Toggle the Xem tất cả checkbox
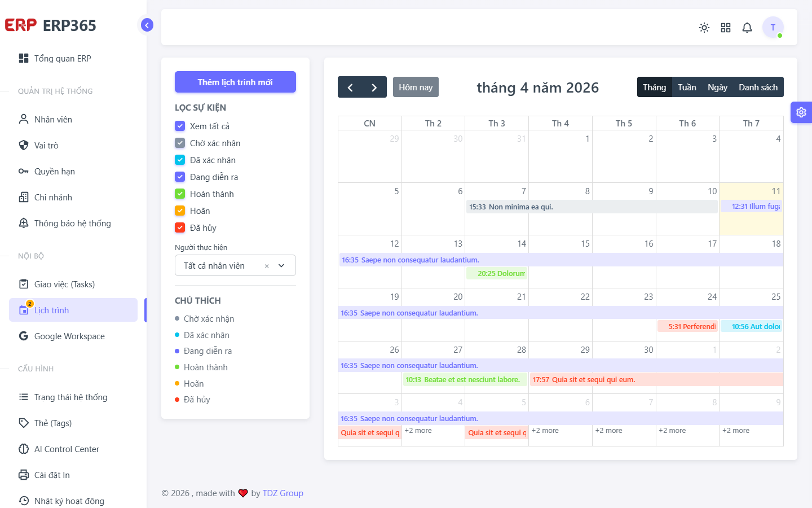 pos(180,126)
